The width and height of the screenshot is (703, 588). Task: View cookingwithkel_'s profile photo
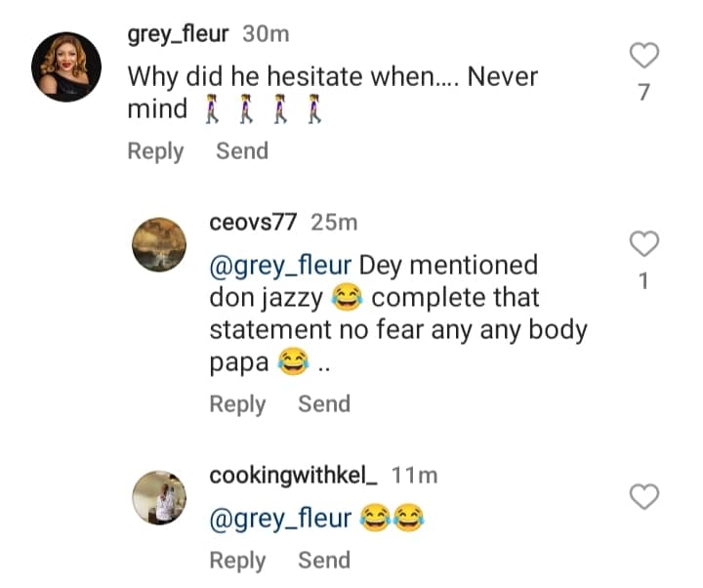tap(157, 497)
